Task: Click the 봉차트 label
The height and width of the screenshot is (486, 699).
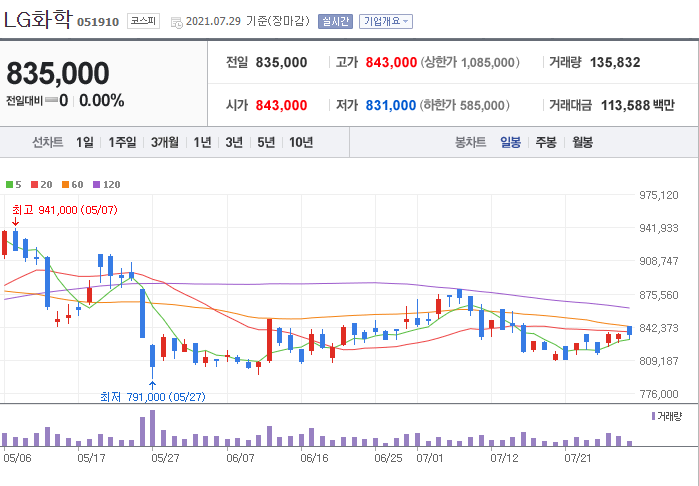Action: click(x=470, y=142)
